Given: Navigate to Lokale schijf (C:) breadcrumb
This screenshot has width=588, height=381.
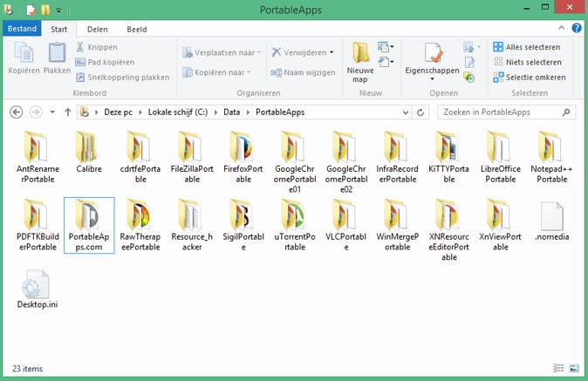Looking at the screenshot, I should [178, 112].
